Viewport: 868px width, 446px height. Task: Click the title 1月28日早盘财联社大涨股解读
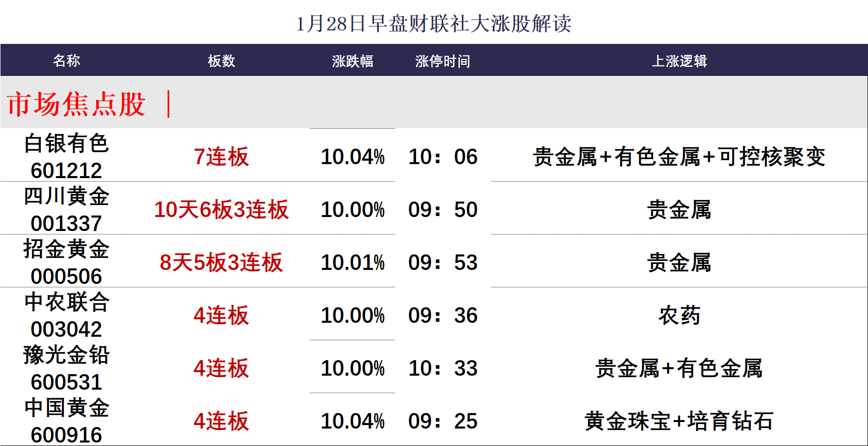pos(434,23)
